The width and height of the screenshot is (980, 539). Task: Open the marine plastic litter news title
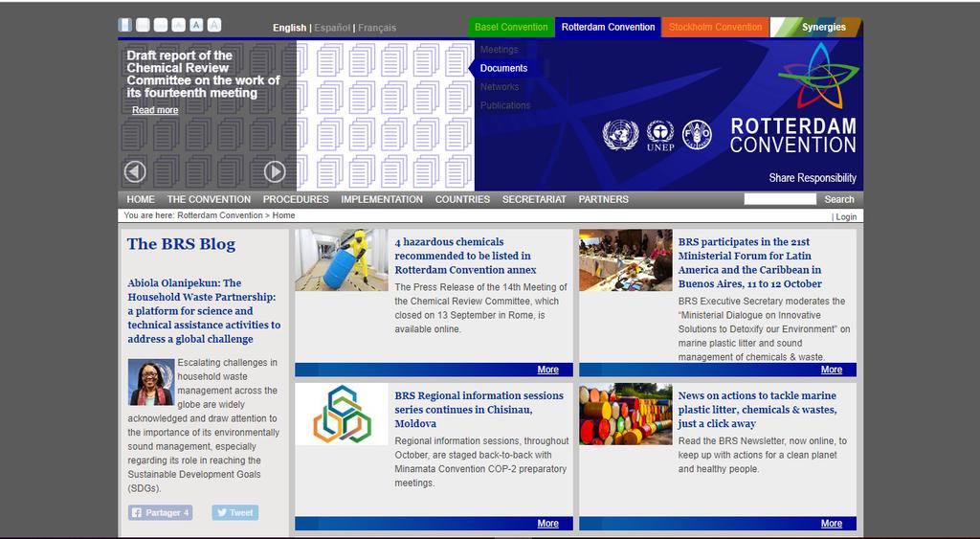(758, 410)
